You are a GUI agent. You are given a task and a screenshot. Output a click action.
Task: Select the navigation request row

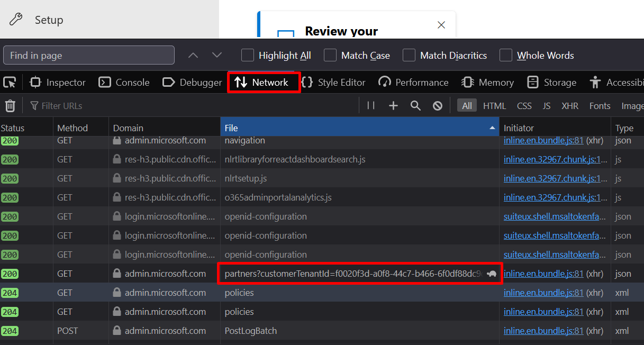tap(322, 141)
